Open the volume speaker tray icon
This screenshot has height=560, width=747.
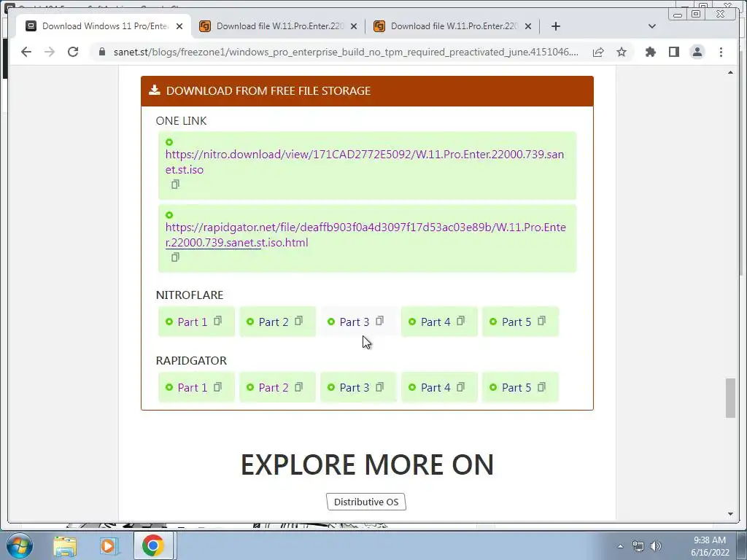coord(656,546)
